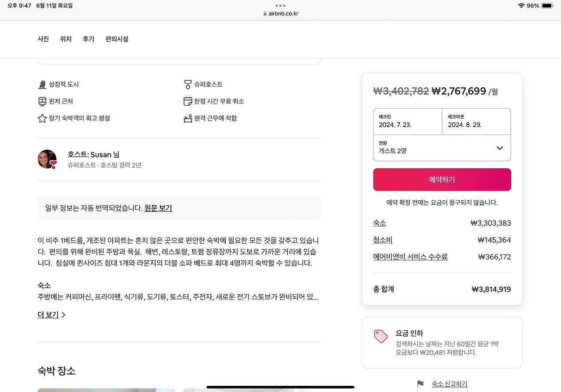Click the tram icon near Windsor

[x=42, y=101]
